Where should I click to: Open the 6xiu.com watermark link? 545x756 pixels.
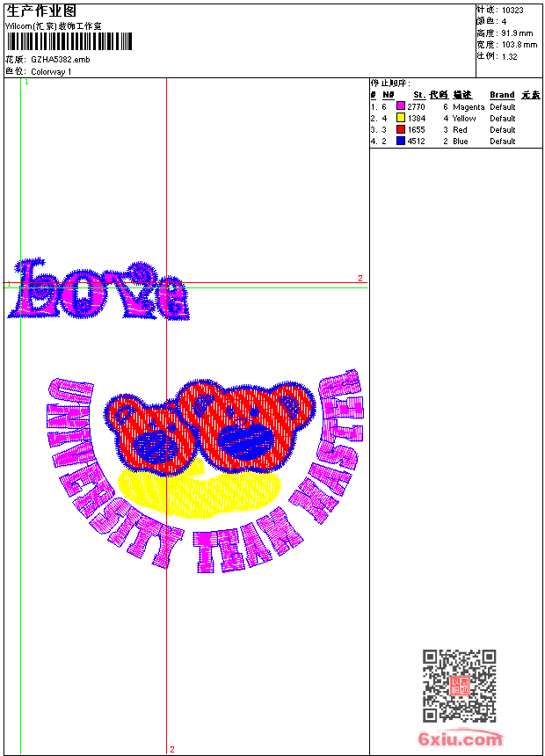[460, 739]
